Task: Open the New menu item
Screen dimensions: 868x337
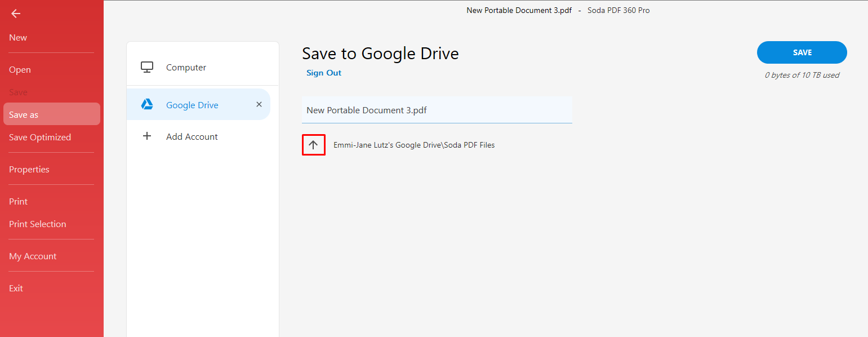Action: point(18,38)
